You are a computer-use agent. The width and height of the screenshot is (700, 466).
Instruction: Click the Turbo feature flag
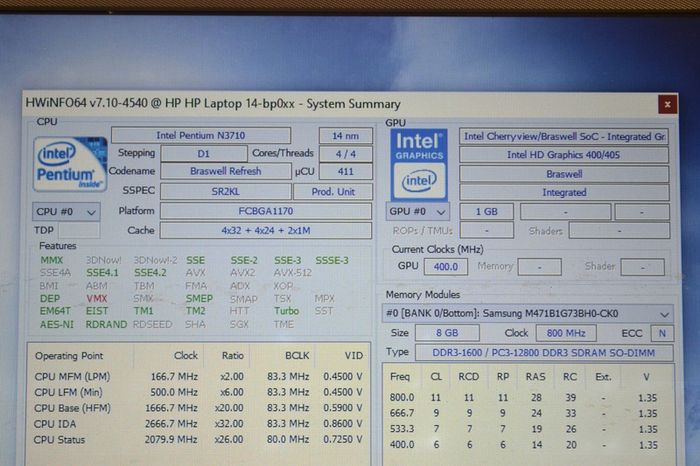287,311
